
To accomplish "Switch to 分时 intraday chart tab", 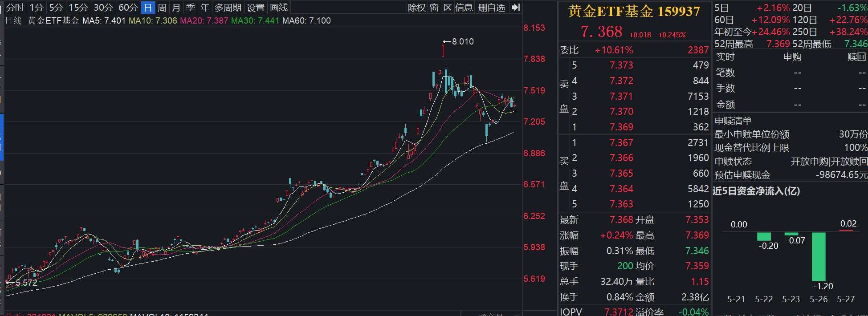I will coord(15,8).
